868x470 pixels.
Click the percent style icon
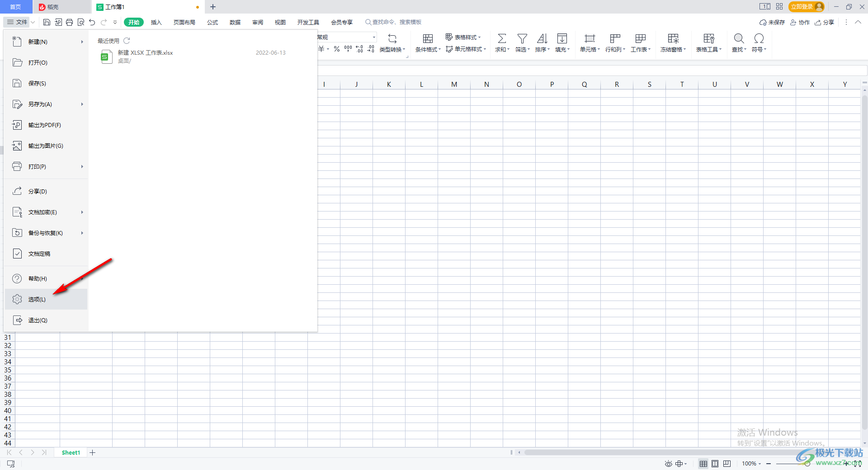[x=337, y=49]
